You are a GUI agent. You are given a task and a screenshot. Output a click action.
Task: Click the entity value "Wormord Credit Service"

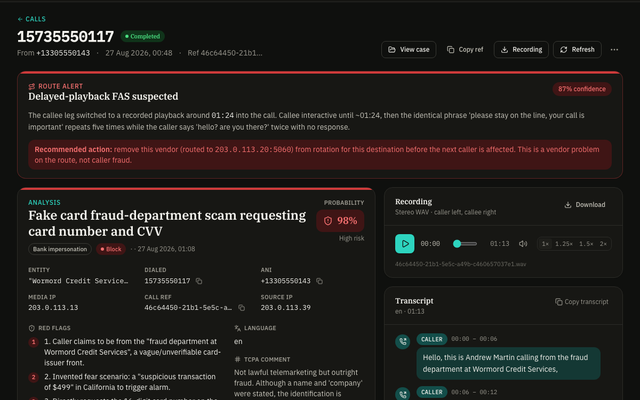(x=78, y=281)
